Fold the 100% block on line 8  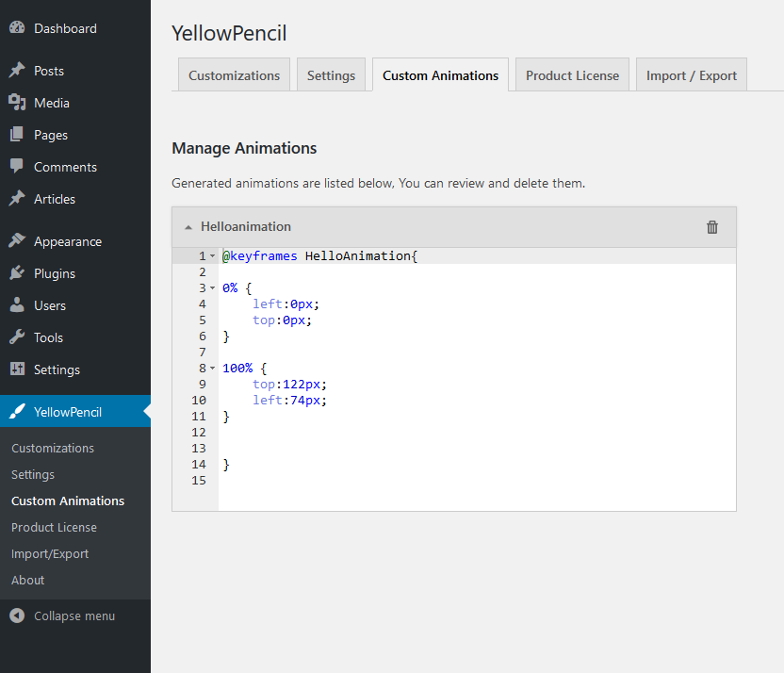[213, 368]
